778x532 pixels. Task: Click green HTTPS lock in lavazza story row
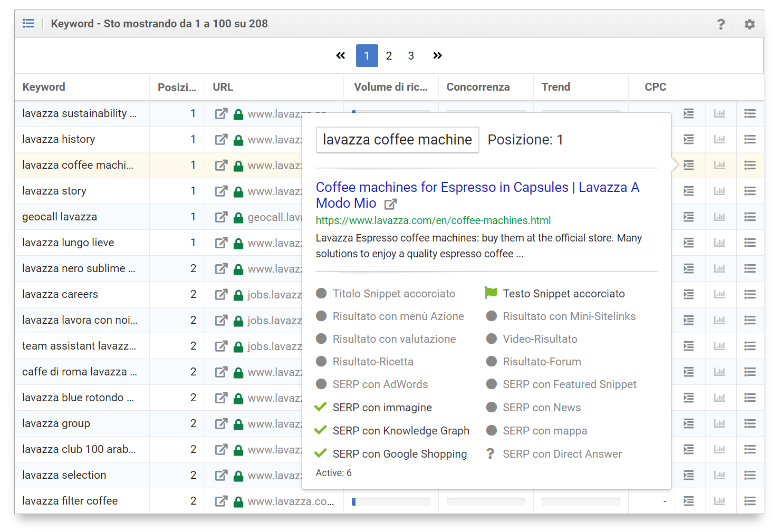238,192
